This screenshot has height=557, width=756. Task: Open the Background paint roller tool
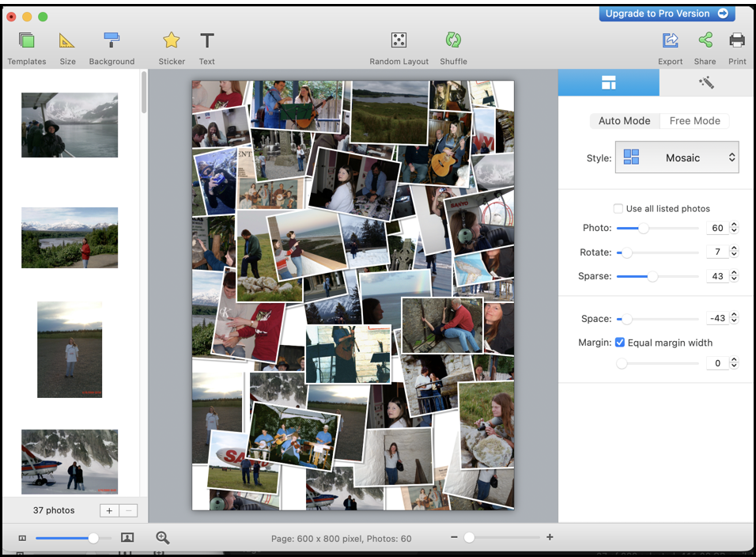click(x=112, y=47)
